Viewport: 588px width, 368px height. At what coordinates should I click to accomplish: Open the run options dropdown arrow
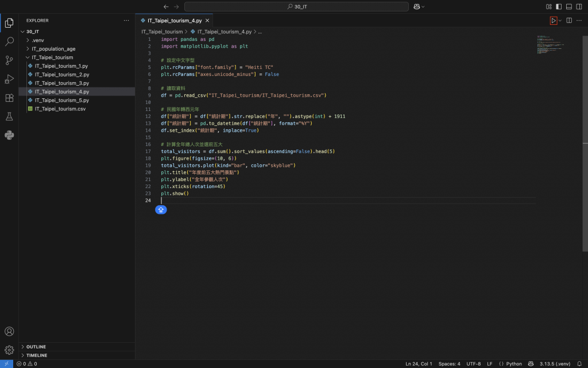tap(560, 21)
